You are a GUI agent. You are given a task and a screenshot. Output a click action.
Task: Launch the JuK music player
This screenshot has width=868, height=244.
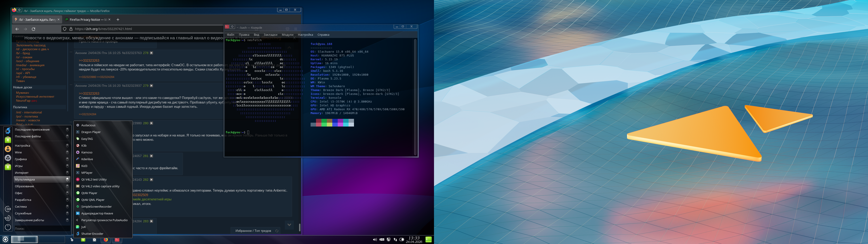[x=103, y=227]
